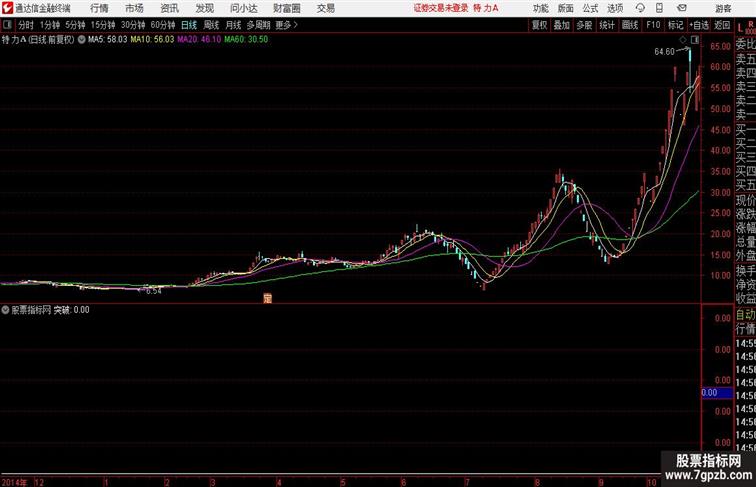Click the 证券交易未登录 status link
The image size is (756, 487).
[441, 8]
